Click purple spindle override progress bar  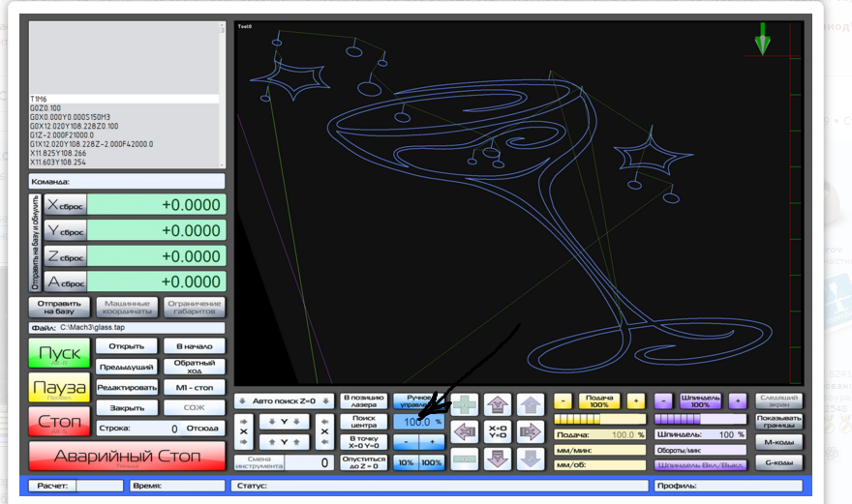(700, 419)
